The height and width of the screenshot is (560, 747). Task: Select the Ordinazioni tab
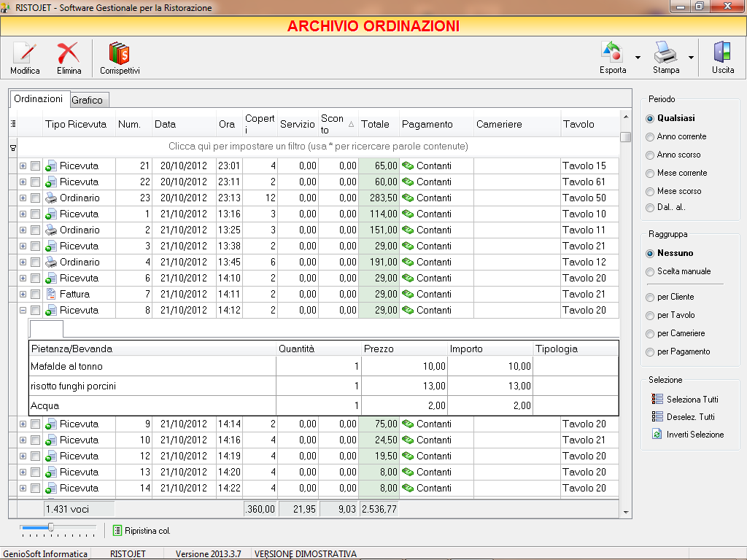click(x=39, y=98)
